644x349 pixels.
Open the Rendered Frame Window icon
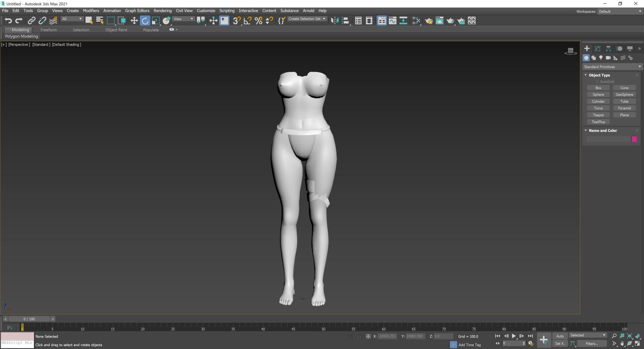439,21
